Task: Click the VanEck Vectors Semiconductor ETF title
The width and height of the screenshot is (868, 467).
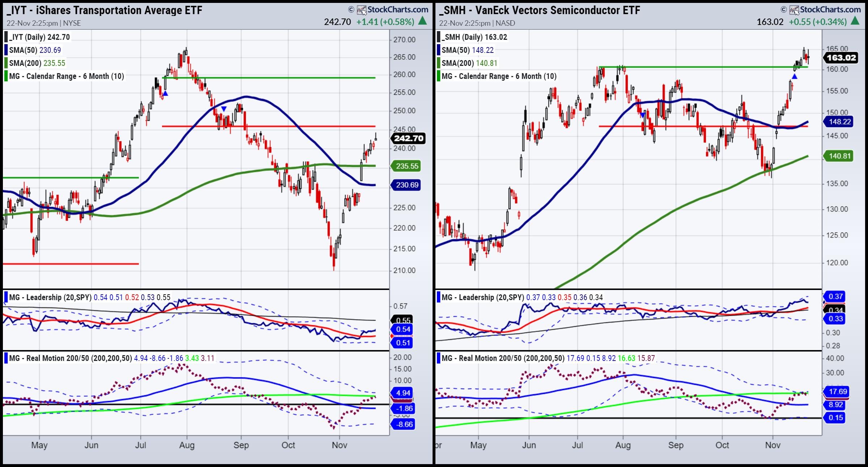Action: pyautogui.click(x=540, y=10)
